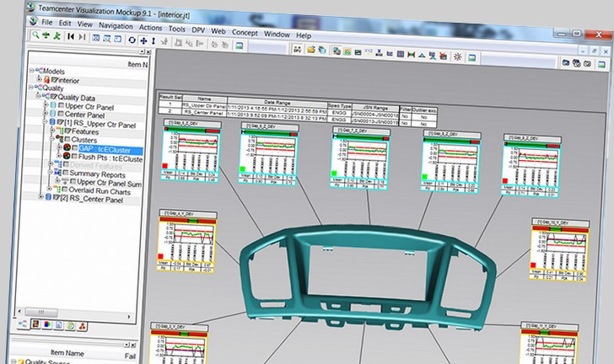The image size is (614, 364).
Task: Click the red-green bowtie icon in DPV toolbar
Action: coord(411,55)
